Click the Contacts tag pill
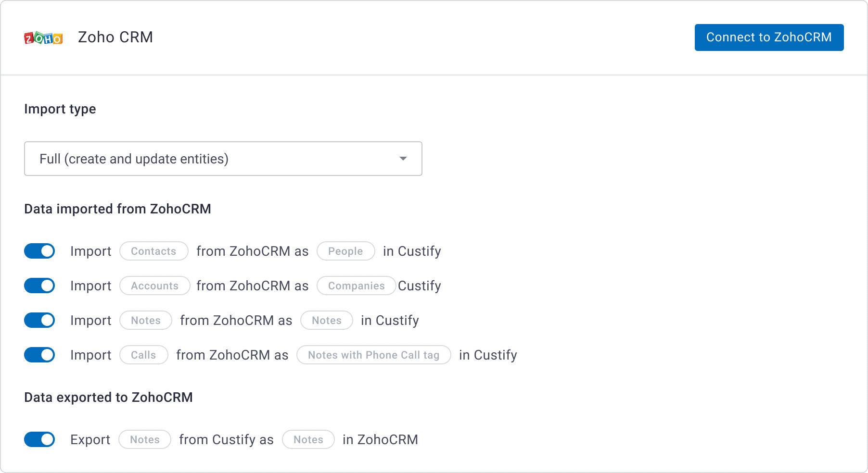Viewport: 868px width, 473px height. pyautogui.click(x=153, y=251)
